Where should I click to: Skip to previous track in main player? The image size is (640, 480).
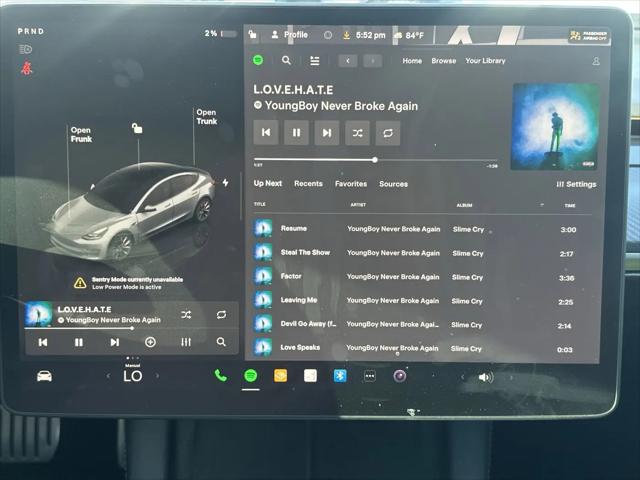point(266,132)
